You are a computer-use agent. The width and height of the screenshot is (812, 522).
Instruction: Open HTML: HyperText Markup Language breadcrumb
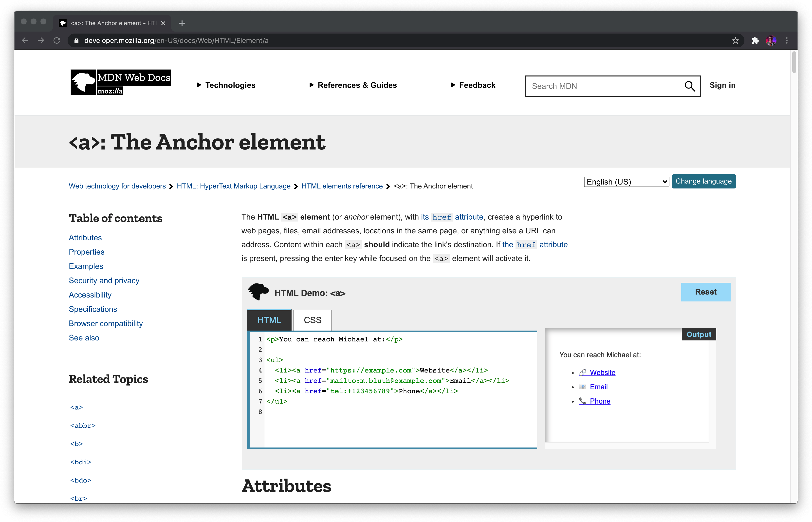coord(234,186)
